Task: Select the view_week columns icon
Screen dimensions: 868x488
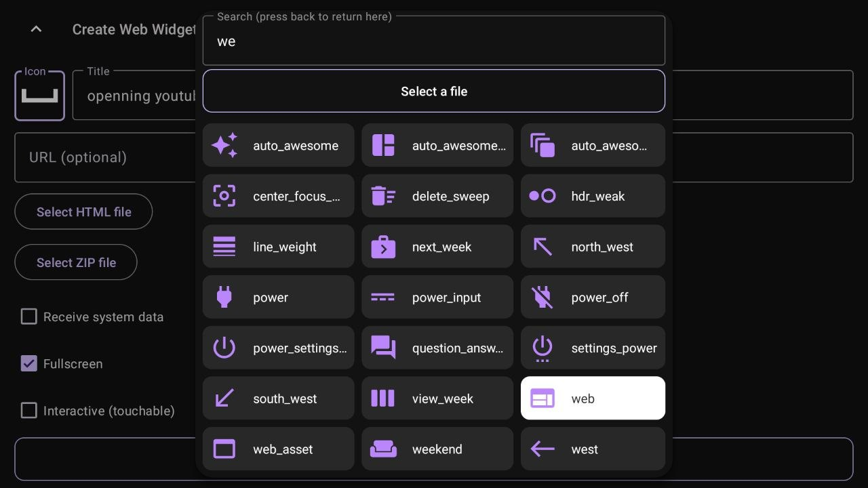Action: click(x=437, y=399)
